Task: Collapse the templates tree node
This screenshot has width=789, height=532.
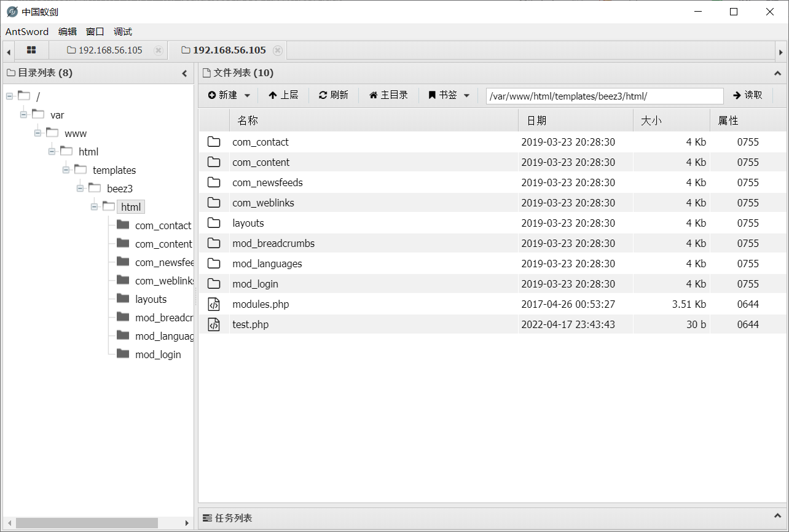Action: (x=66, y=170)
